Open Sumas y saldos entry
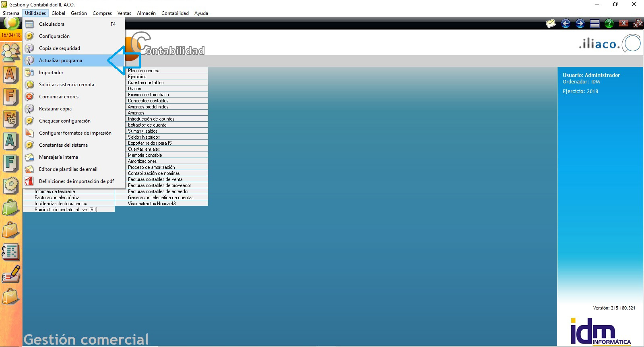644x347 pixels. click(x=167, y=131)
